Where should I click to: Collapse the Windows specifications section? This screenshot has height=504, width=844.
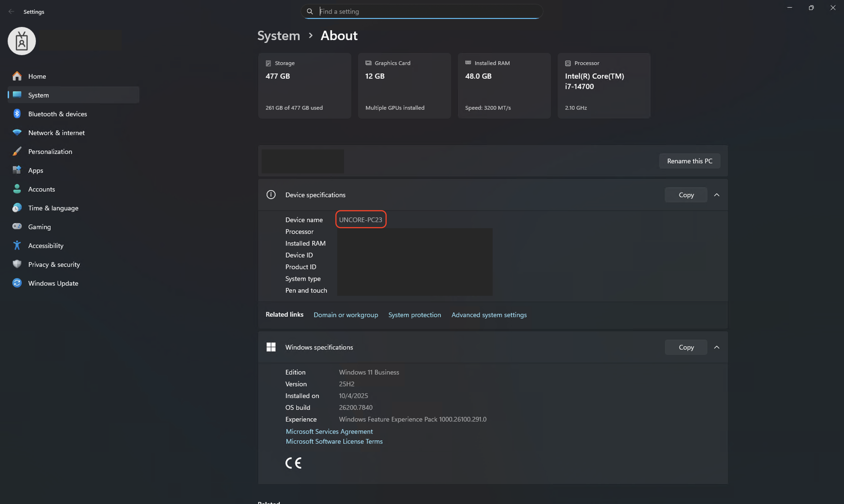click(x=717, y=347)
